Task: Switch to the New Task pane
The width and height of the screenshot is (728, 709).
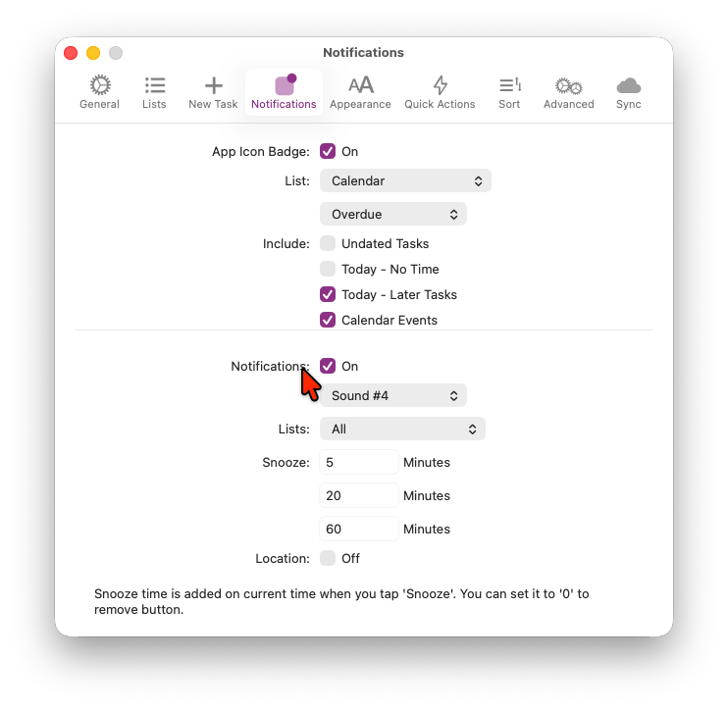Action: [213, 92]
